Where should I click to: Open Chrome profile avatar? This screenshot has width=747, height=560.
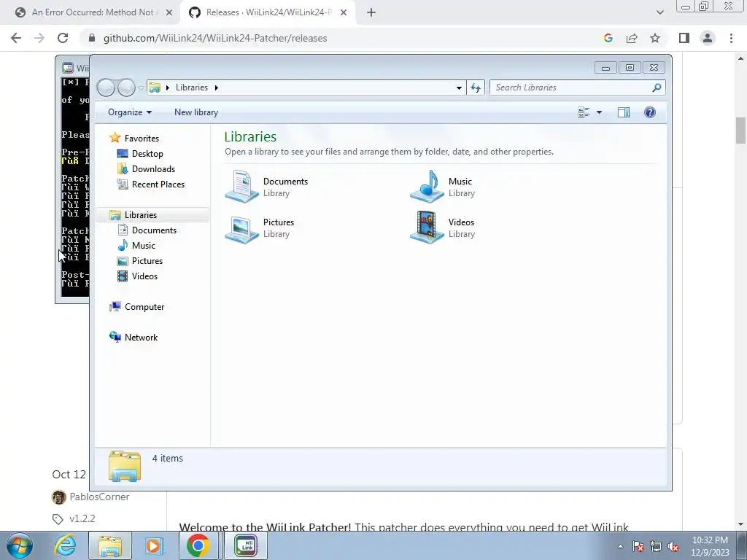click(708, 38)
